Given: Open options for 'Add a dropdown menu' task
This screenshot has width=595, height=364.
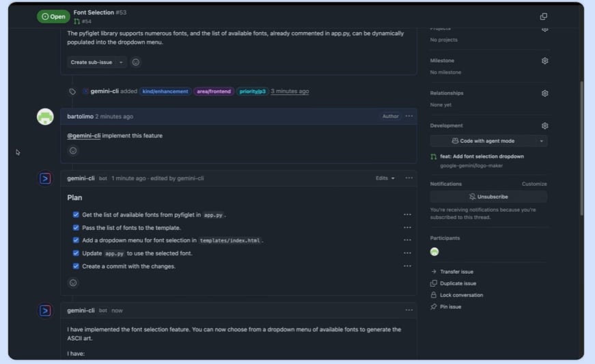Looking at the screenshot, I should (x=407, y=240).
